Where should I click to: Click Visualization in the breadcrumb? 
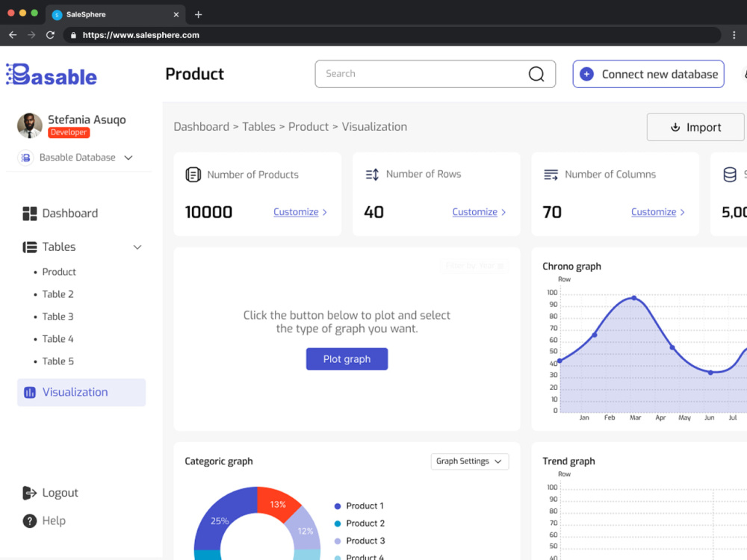tap(374, 127)
